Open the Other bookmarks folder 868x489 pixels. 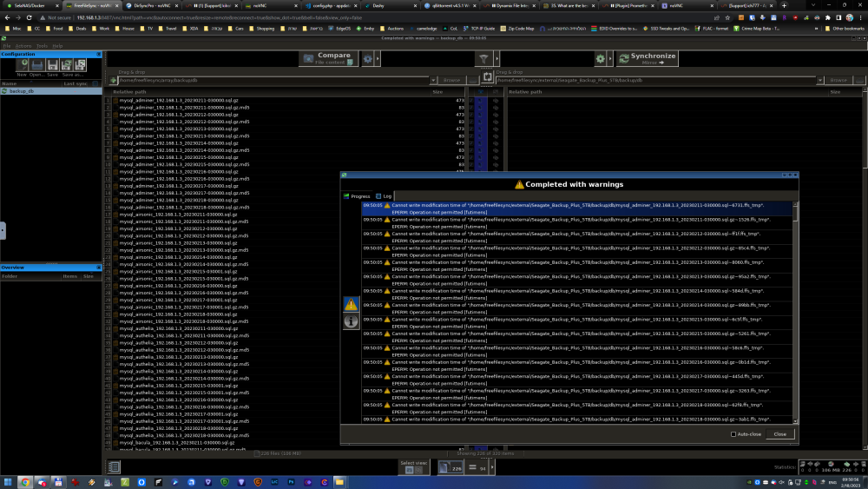point(845,29)
